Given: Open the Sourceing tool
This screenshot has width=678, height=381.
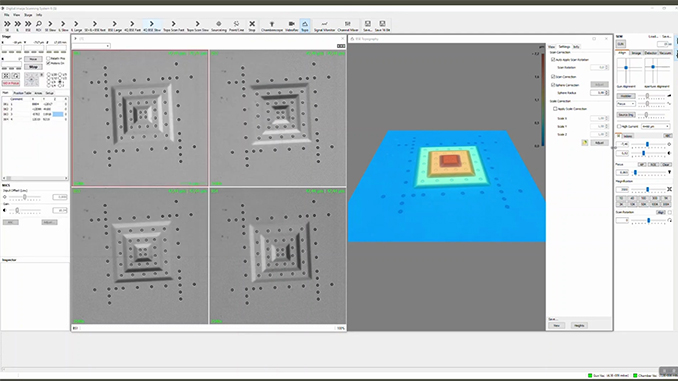Looking at the screenshot, I should pos(219,26).
